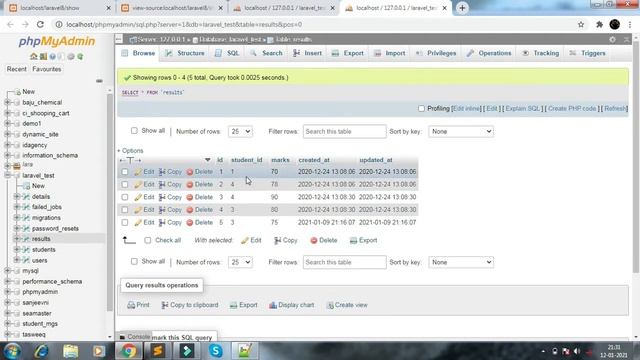Tick the checkbox for row id 5

[125, 222]
